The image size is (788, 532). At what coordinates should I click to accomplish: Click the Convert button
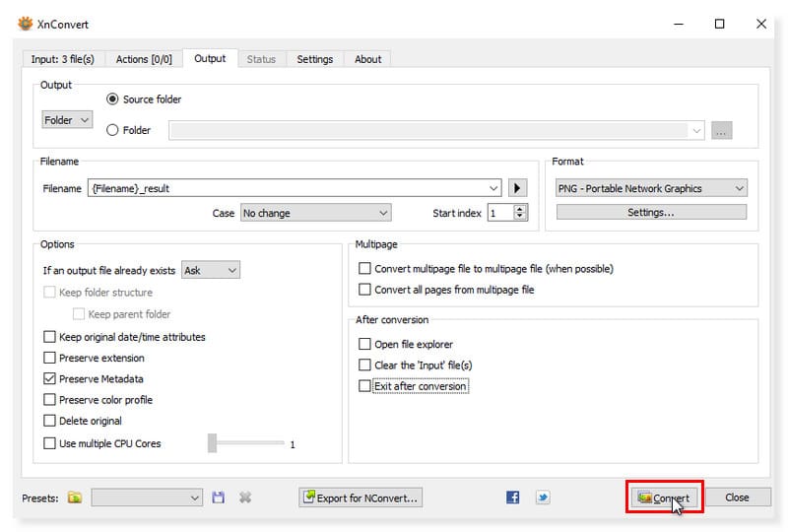[664, 498]
